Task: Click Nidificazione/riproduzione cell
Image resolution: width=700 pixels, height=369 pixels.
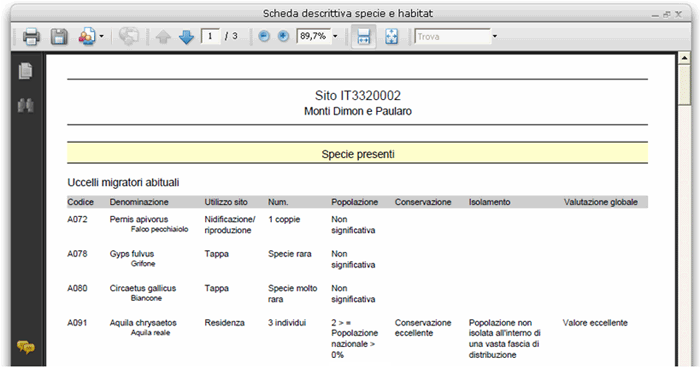Action: (x=230, y=225)
